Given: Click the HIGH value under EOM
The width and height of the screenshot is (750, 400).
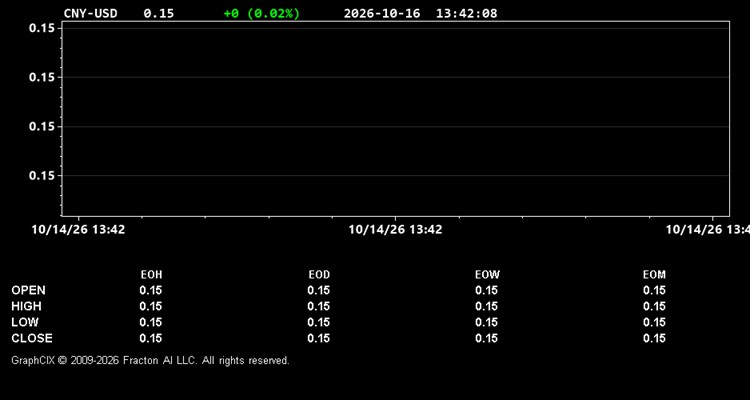Looking at the screenshot, I should coord(654,306).
